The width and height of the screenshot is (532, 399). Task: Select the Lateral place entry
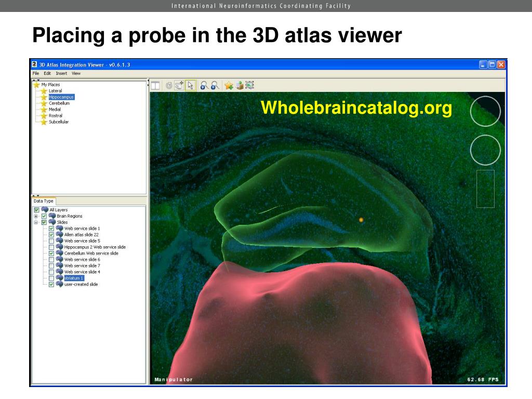pyautogui.click(x=55, y=91)
